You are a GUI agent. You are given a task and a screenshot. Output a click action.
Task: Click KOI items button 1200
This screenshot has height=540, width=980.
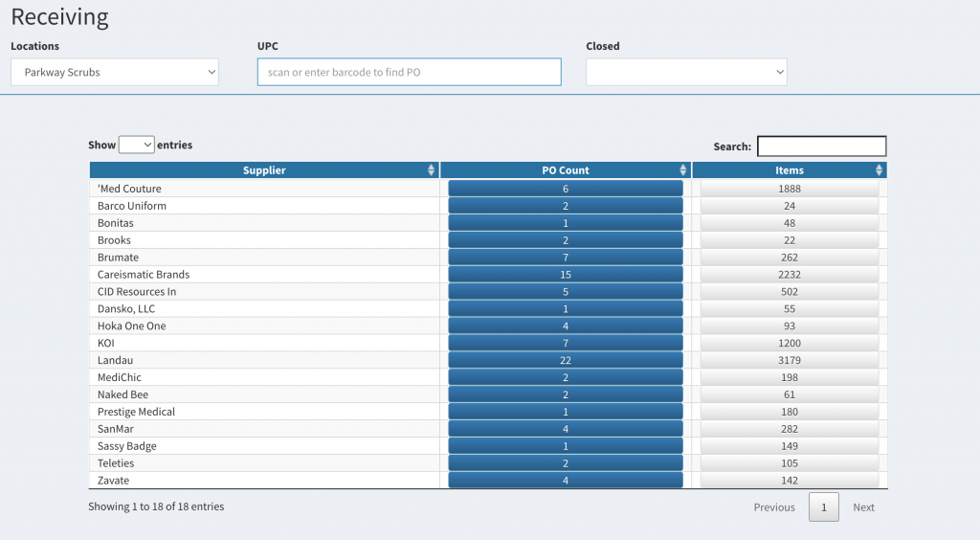click(x=790, y=343)
